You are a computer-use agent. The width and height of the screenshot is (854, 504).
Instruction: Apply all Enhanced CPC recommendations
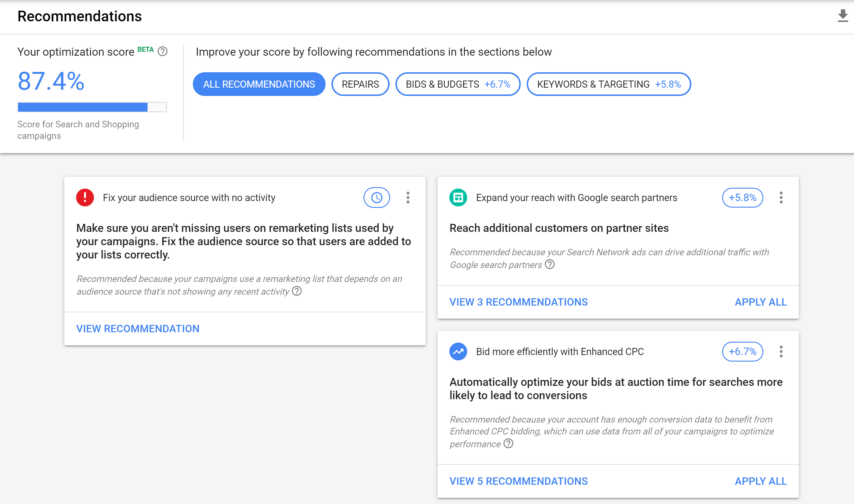(761, 481)
